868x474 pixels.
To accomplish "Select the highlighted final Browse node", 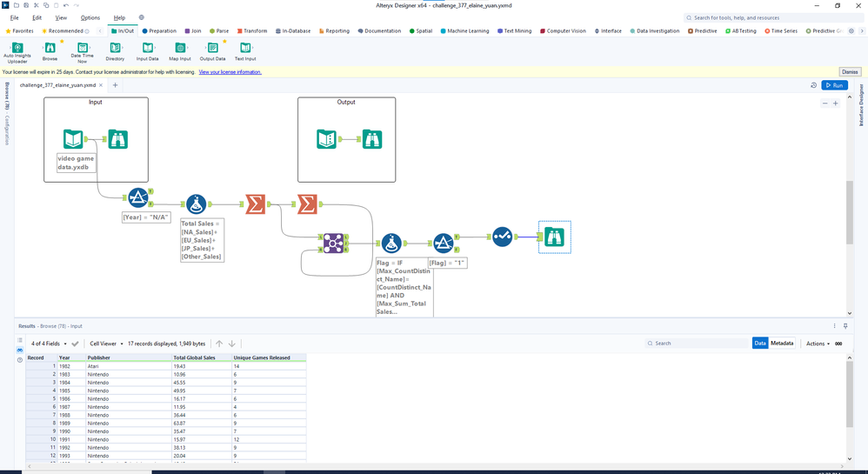I will click(554, 237).
